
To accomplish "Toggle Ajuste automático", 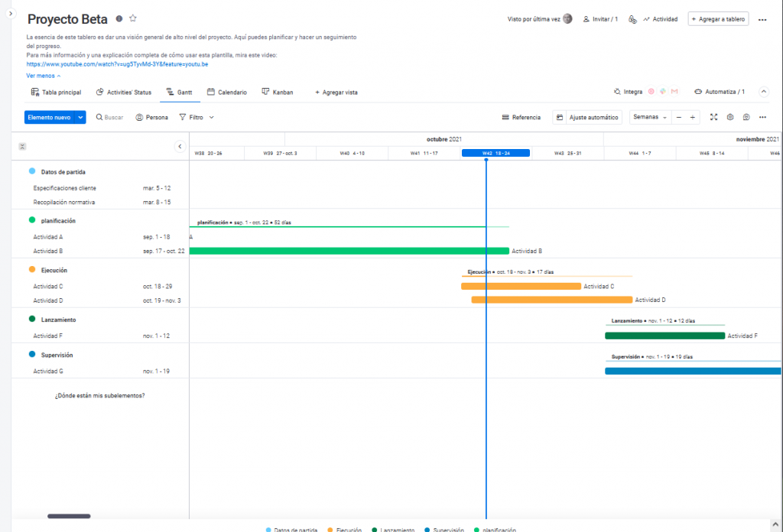I will [x=586, y=118].
